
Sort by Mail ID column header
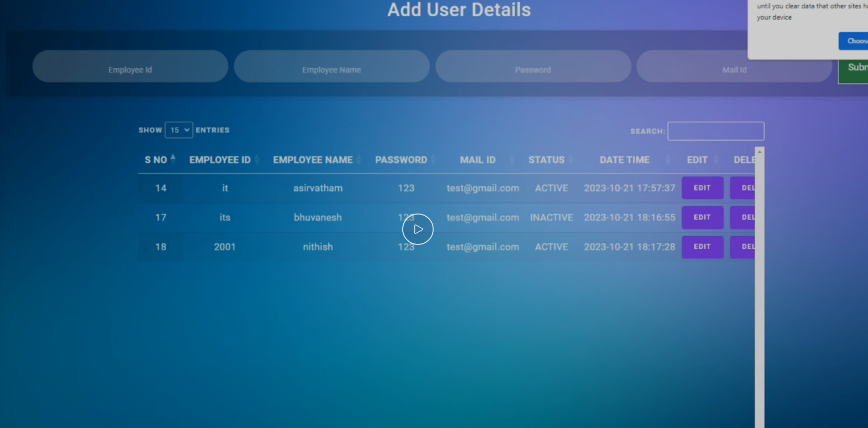click(478, 160)
